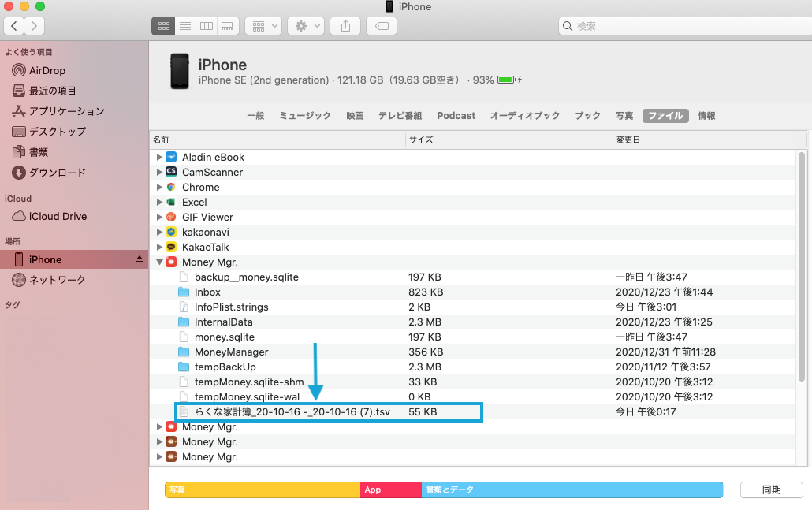The height and width of the screenshot is (510, 812).
Task: Click the tags toolbar button
Action: [x=382, y=26]
